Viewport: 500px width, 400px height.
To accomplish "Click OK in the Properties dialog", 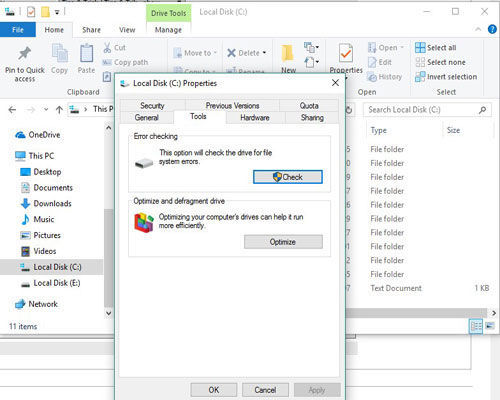I will click(214, 390).
